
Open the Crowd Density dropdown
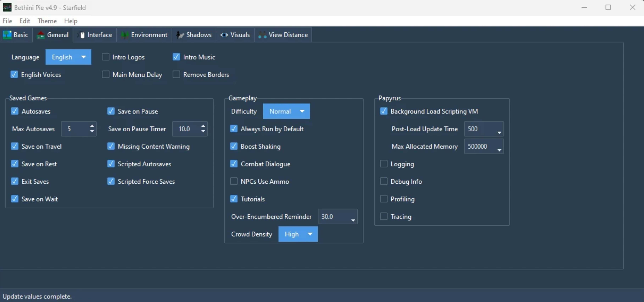pos(298,234)
